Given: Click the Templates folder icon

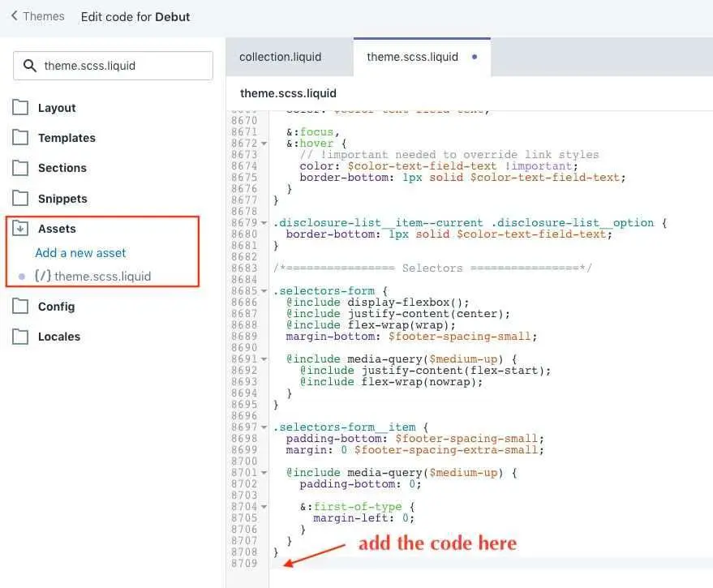Looking at the screenshot, I should tap(20, 138).
